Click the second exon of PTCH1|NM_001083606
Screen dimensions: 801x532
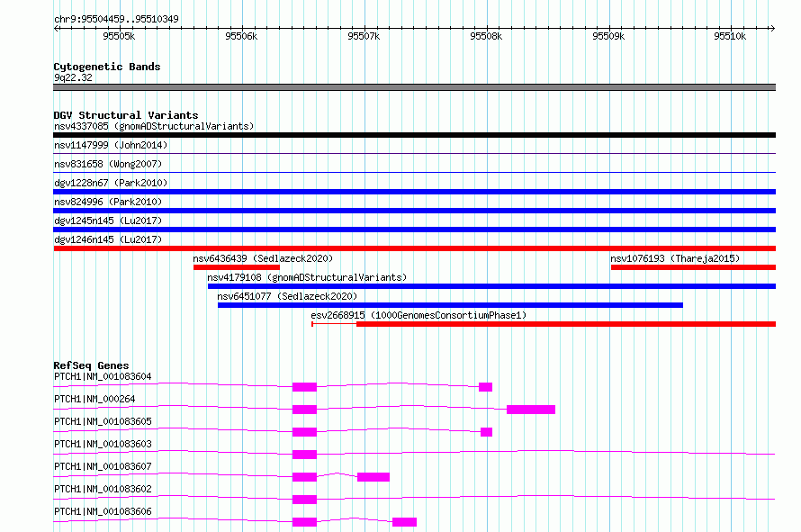405,522
